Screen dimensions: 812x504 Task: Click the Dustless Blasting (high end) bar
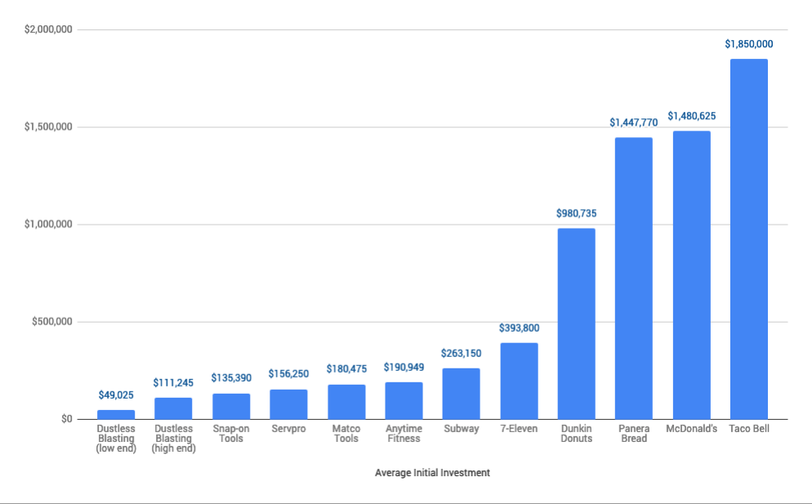173,408
